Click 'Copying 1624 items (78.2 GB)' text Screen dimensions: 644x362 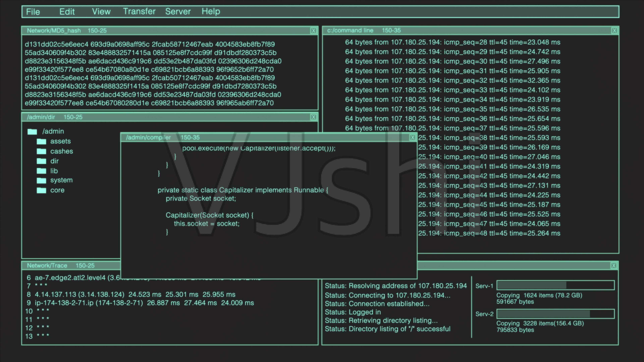[539, 295]
